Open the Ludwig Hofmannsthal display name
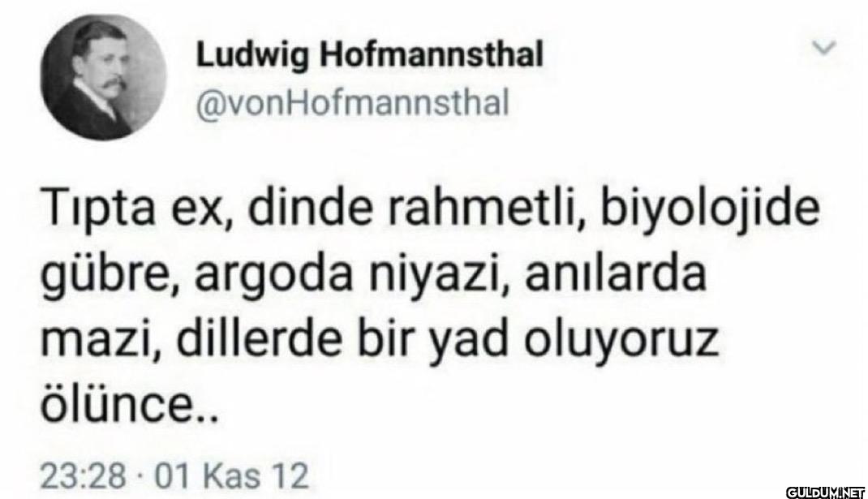Screen dimensions: 868x499 click(370, 57)
